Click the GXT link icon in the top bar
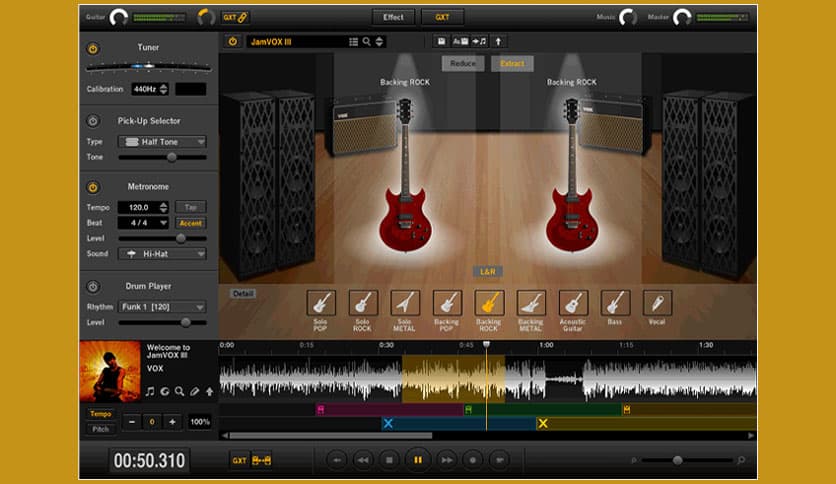The height and width of the screenshot is (484, 836). click(235, 18)
